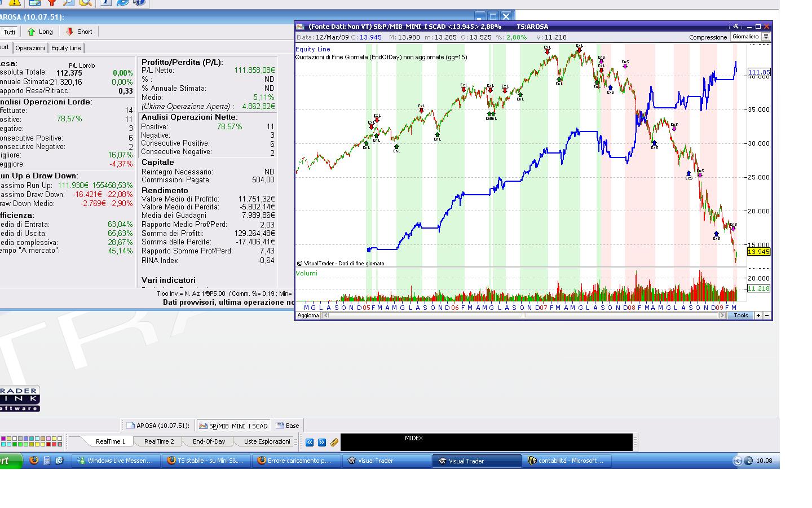Screen dimensions: 812x508
Task: Click the chart horizontal scrollbar thumb
Action: [523, 316]
